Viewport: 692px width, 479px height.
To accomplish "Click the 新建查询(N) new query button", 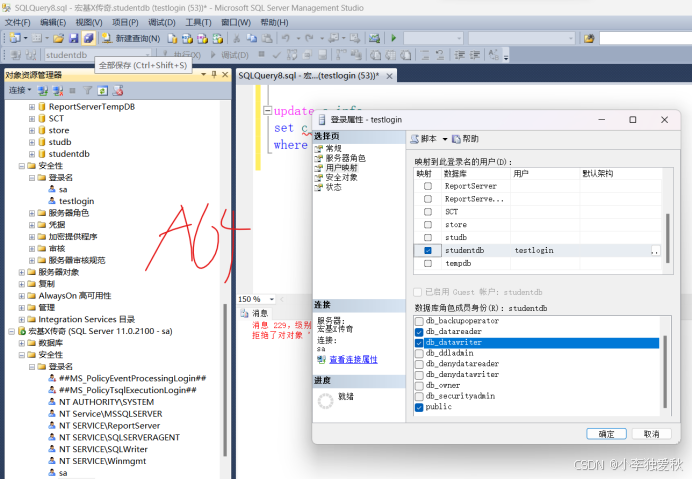I will coord(131,38).
